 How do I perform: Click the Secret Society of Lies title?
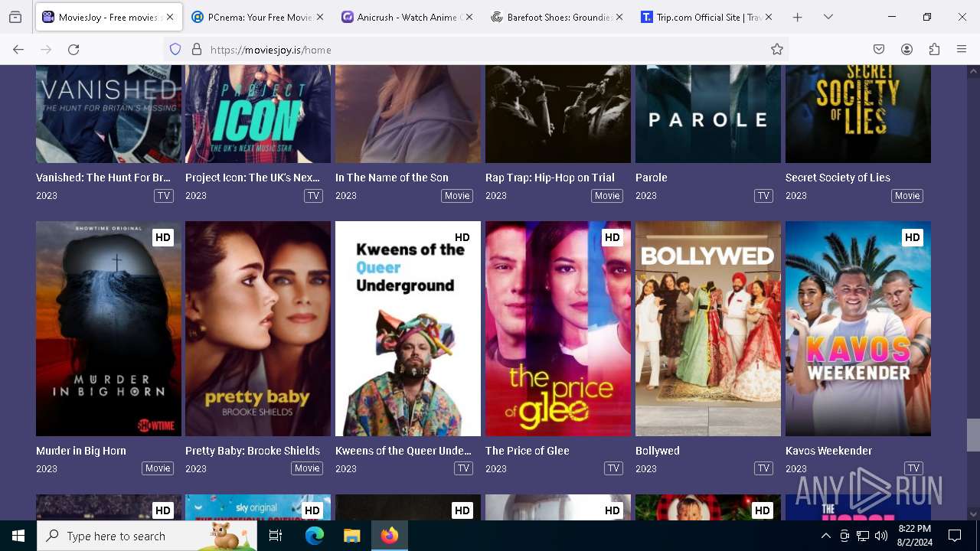[x=838, y=178]
